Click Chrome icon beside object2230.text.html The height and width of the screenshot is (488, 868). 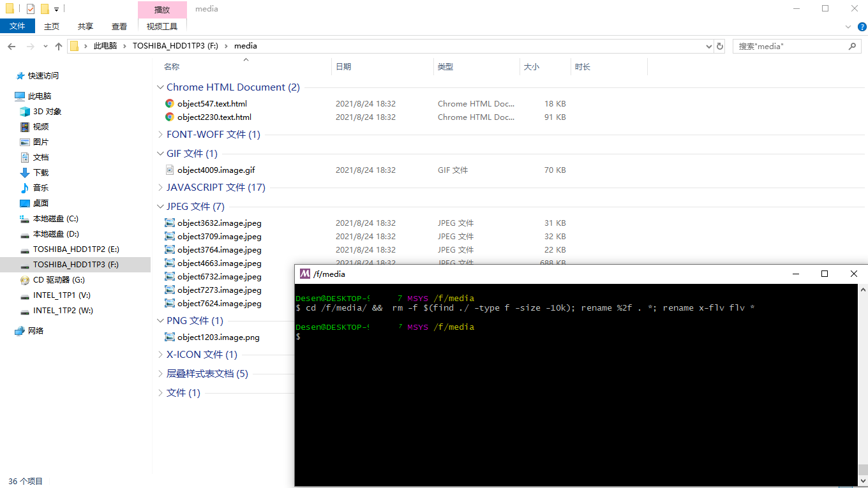pos(170,117)
